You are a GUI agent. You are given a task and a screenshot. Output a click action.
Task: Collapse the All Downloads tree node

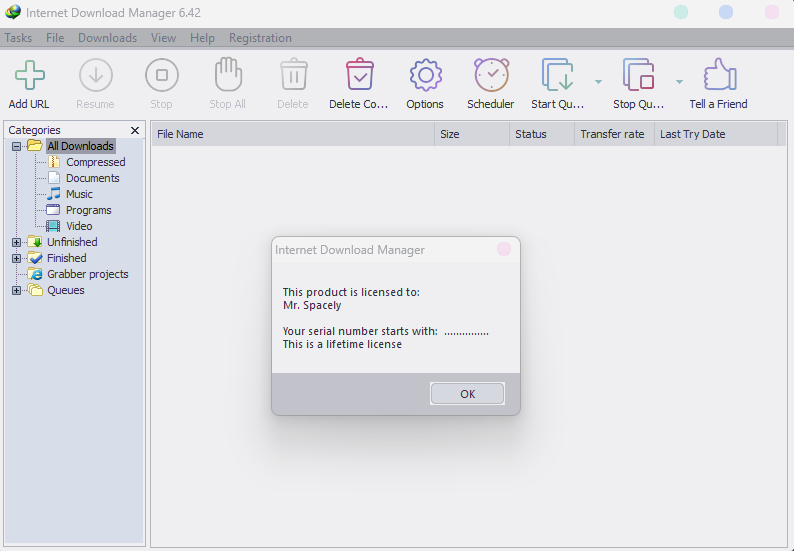16,146
